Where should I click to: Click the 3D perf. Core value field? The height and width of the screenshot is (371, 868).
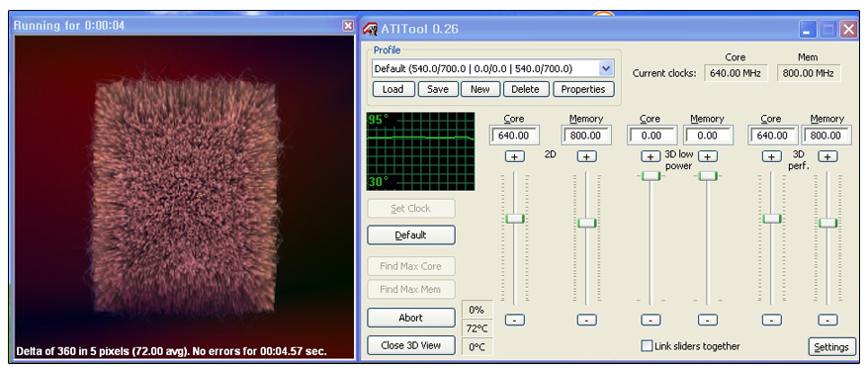point(772,136)
